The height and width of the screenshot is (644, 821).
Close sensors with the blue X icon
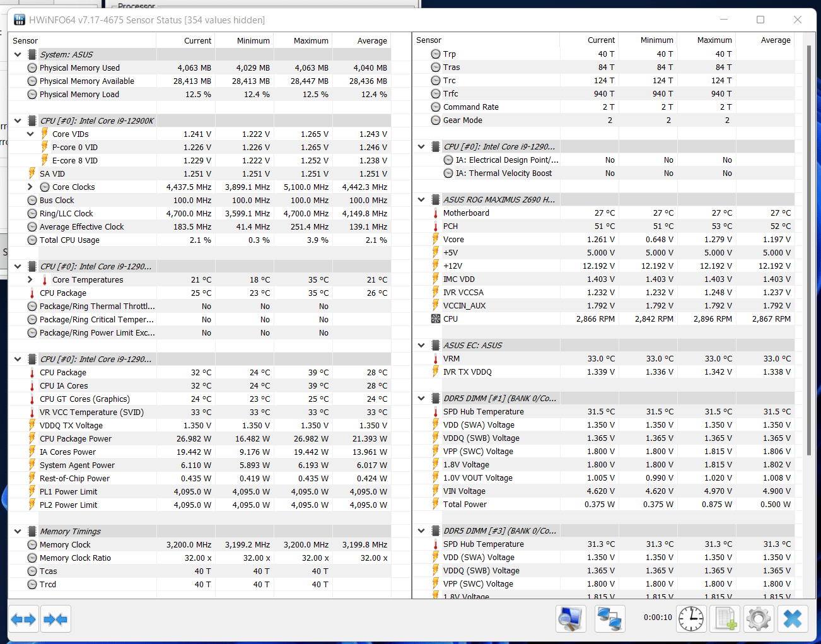(x=793, y=619)
